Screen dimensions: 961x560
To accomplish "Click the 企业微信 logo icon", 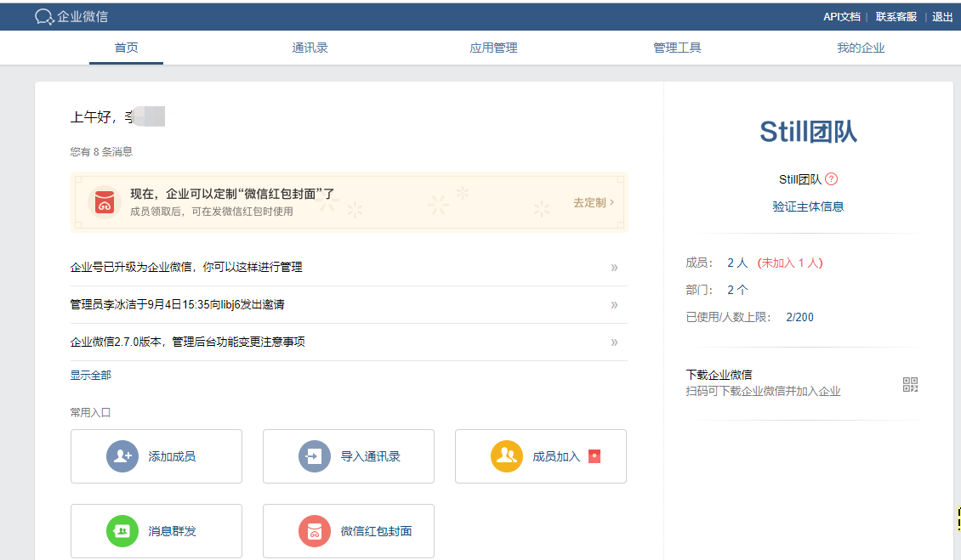I will click(x=45, y=16).
